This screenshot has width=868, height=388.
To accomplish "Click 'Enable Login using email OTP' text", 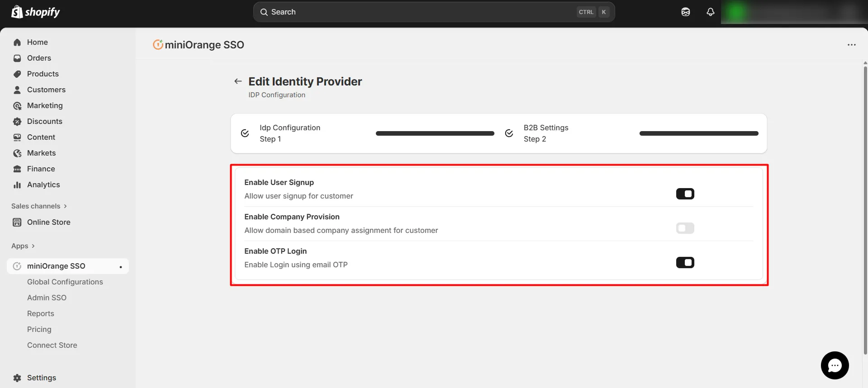I will click(296, 265).
